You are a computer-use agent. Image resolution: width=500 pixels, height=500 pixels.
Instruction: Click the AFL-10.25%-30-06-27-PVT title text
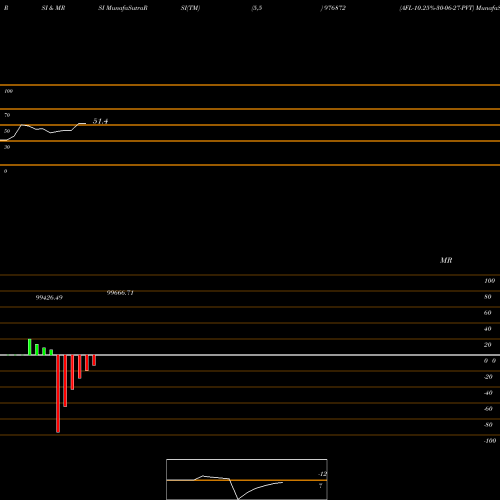[x=436, y=8]
